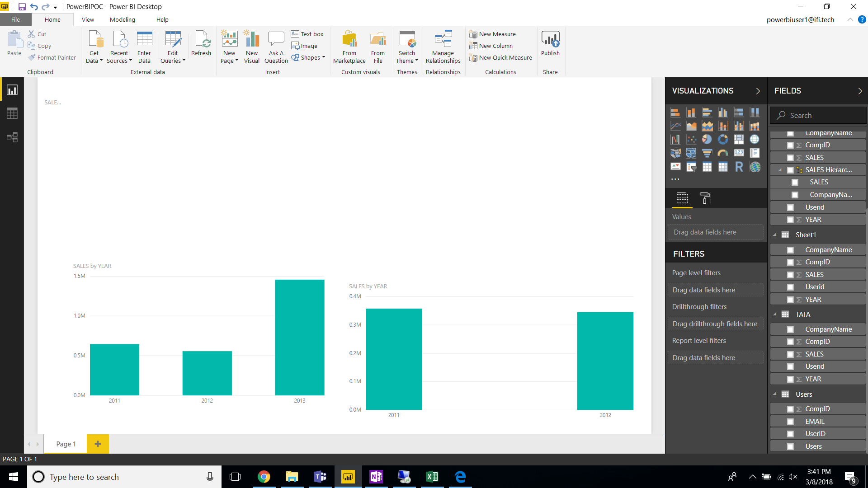Screen dimensions: 868x488
Task: Click New Column in Calculations
Action: point(491,46)
